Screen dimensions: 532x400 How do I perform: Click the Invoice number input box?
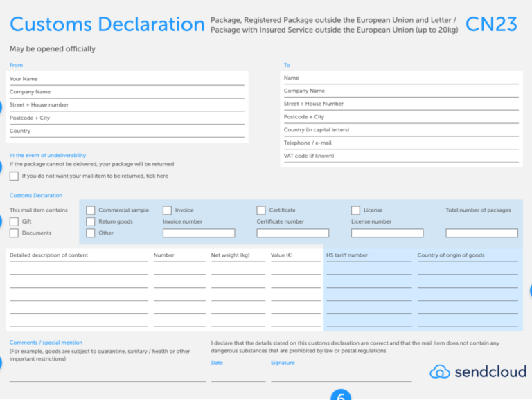click(199, 233)
